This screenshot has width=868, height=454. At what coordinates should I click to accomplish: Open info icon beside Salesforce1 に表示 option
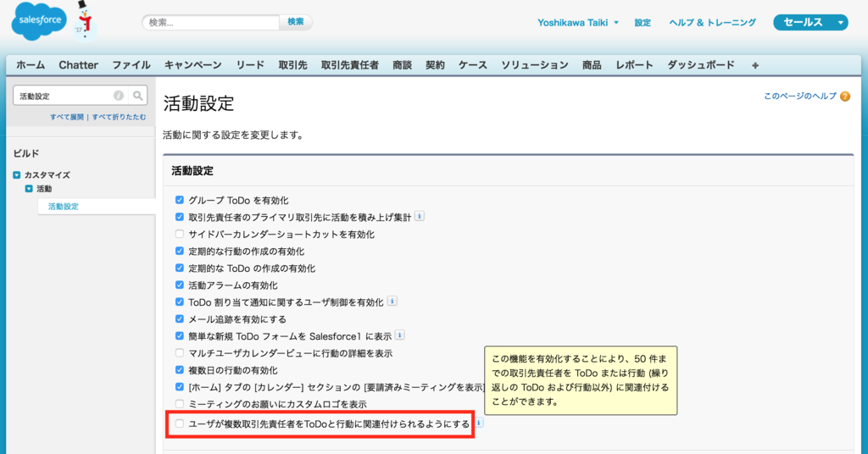pyautogui.click(x=400, y=335)
